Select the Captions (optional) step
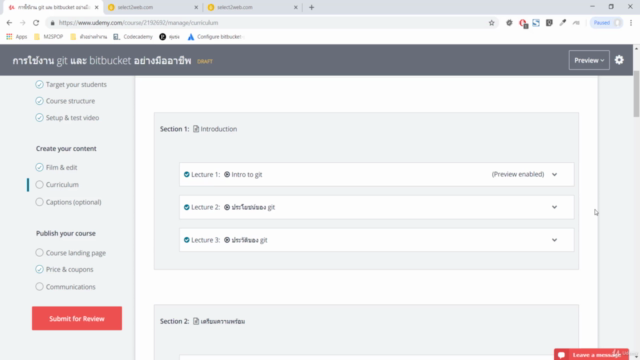640x360 pixels. (68, 202)
